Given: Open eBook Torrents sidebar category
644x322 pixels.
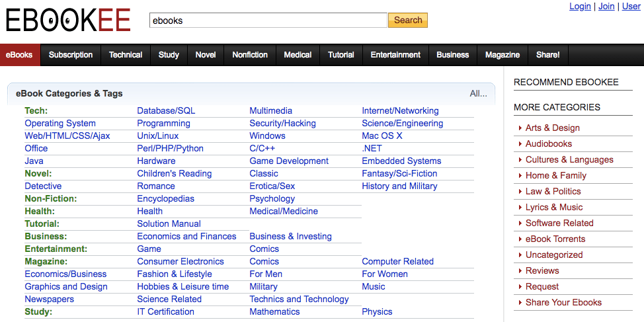Looking at the screenshot, I should (555, 239).
